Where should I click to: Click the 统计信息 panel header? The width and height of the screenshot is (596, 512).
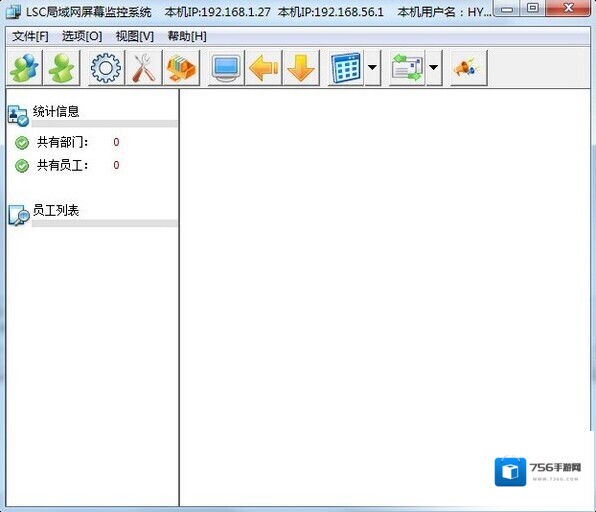(56, 111)
